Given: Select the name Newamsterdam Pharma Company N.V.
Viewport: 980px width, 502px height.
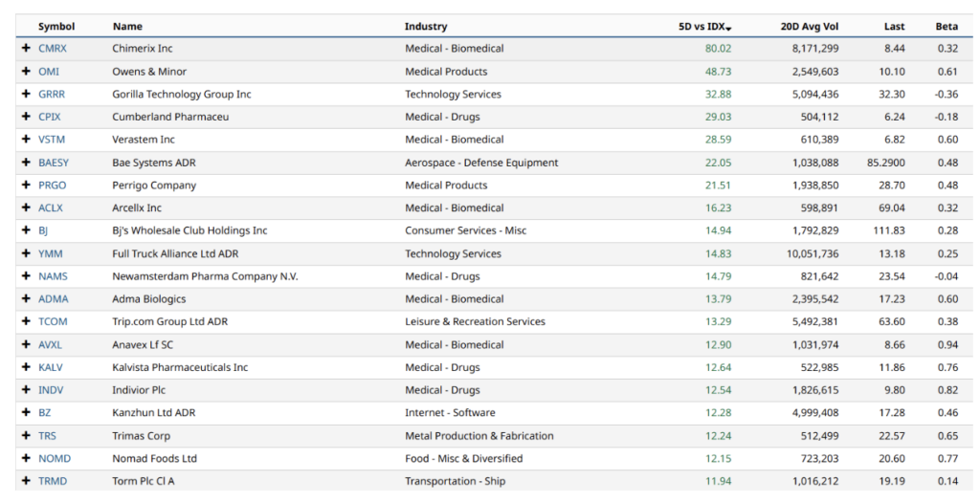Looking at the screenshot, I should pyautogui.click(x=205, y=276).
